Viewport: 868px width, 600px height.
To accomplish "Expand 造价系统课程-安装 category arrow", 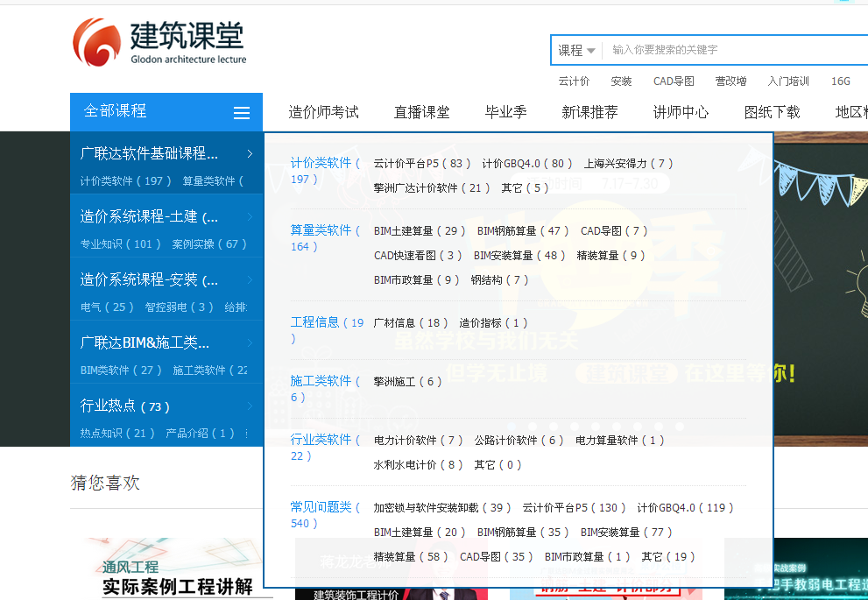I will [250, 280].
